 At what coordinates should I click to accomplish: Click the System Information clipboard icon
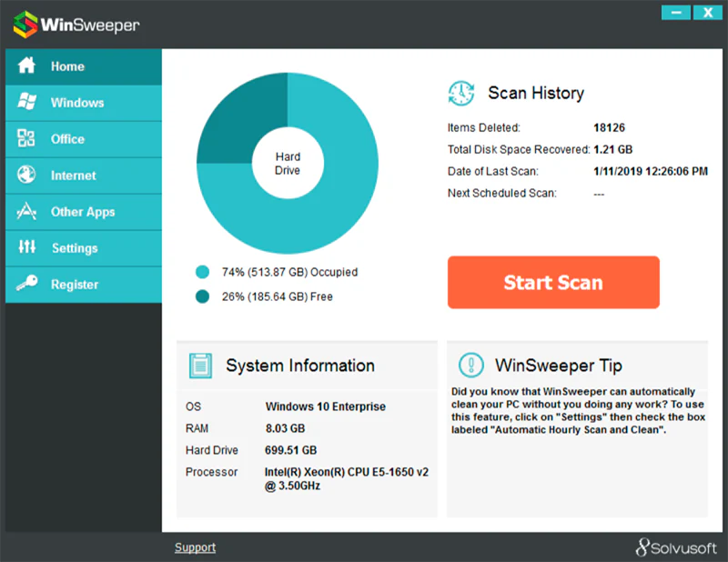pos(200,366)
